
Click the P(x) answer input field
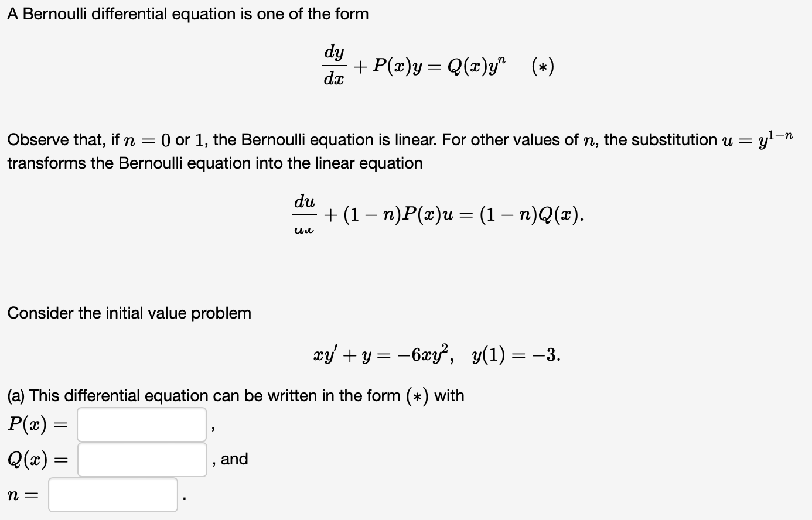coord(141,425)
